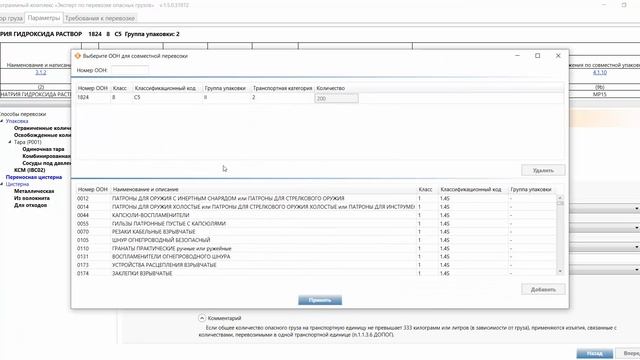Select row 0044 КАПСЮЛИ-ВОСПЛАМЕНИТЕЛИ
Image resolution: width=640 pixels, height=360 pixels.
point(316,215)
